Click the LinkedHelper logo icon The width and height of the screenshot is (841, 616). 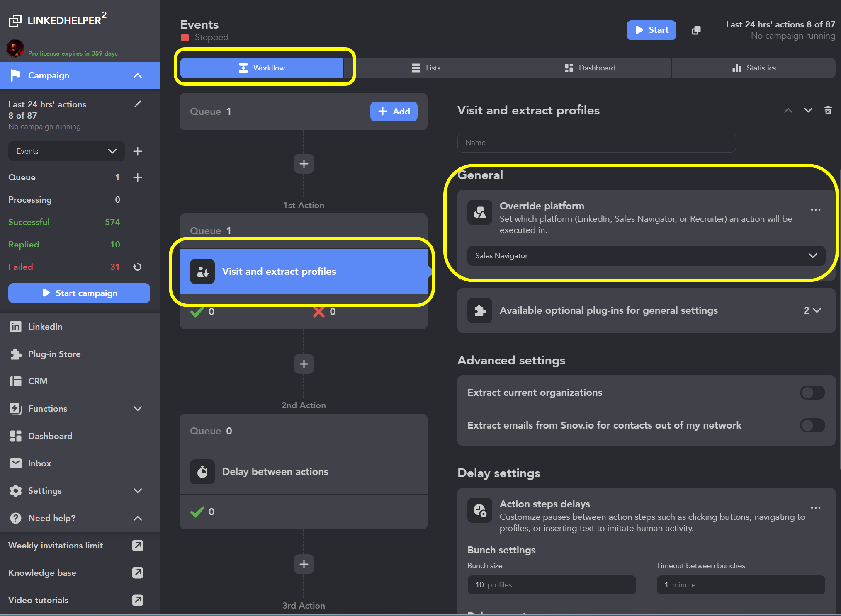[15, 20]
